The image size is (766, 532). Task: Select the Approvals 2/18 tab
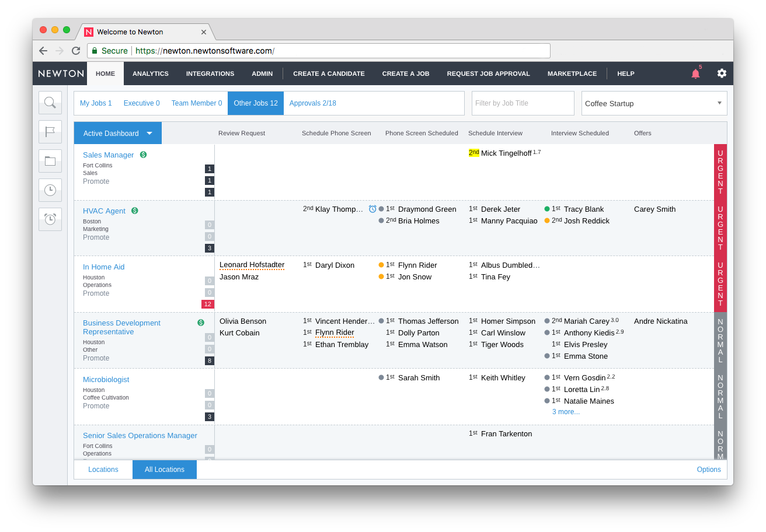312,103
